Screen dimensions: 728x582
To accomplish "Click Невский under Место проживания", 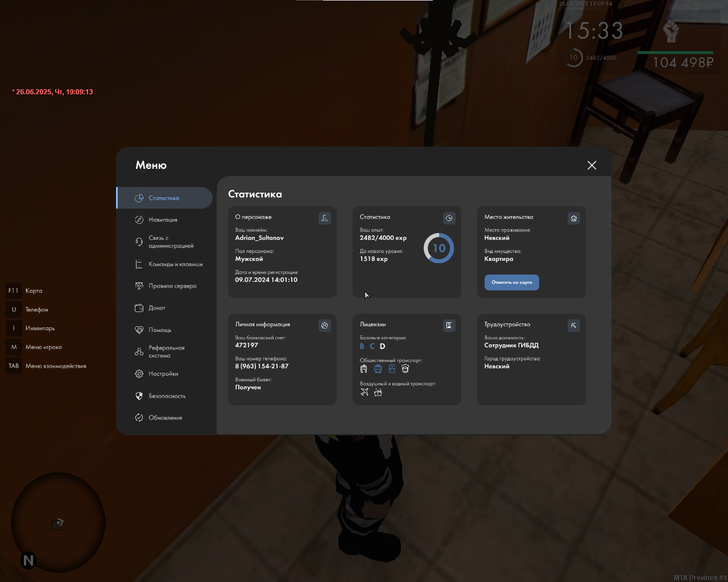I will [x=497, y=238].
